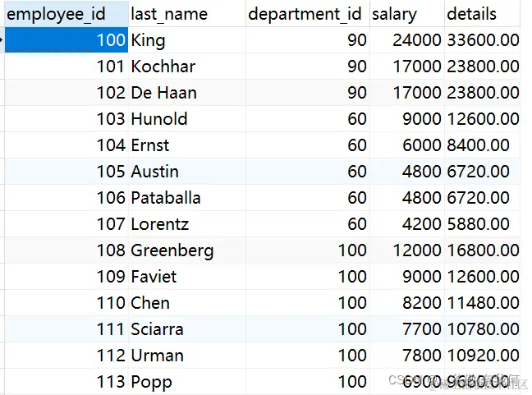Click the 7800 salary cell
The image size is (532, 395).
tap(407, 356)
